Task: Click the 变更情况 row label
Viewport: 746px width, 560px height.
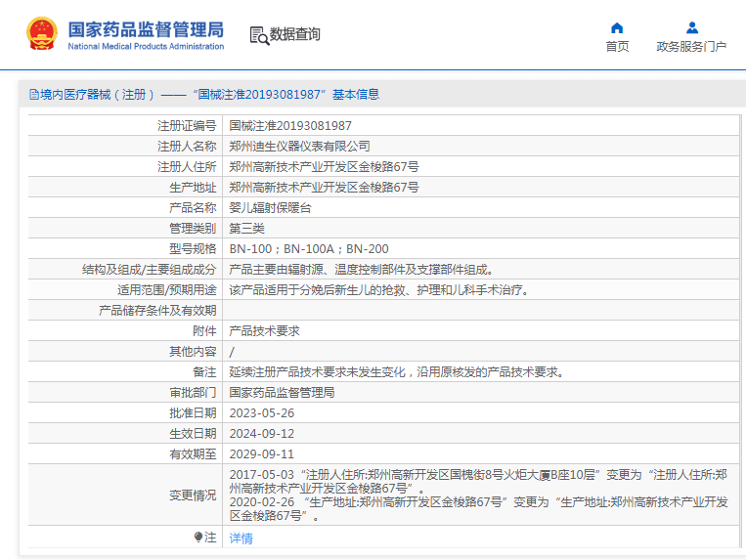Action: click(193, 495)
